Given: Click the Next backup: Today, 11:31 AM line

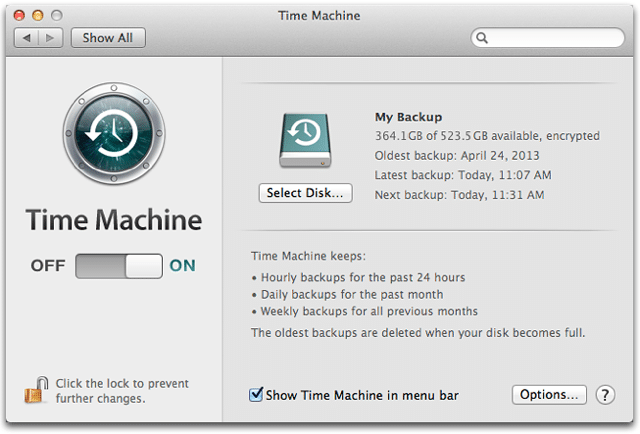Looking at the screenshot, I should click(459, 195).
